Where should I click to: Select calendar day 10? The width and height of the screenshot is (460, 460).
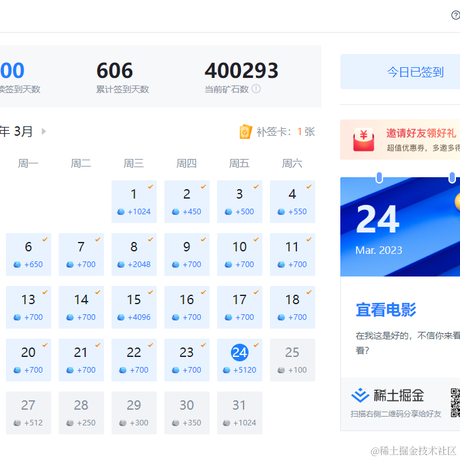pyautogui.click(x=239, y=254)
